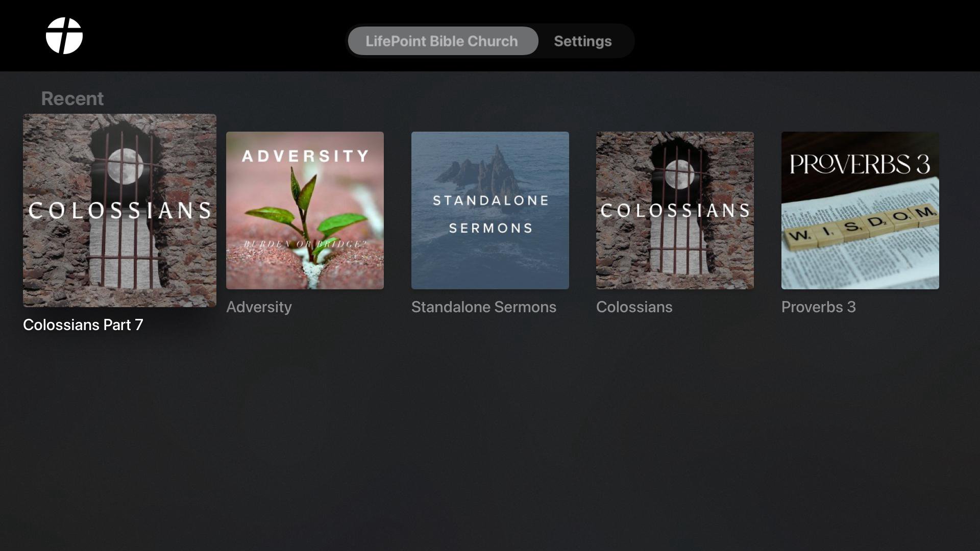Click the "Adversity" caption below its artwork
This screenshot has width=980, height=551.
259,307
